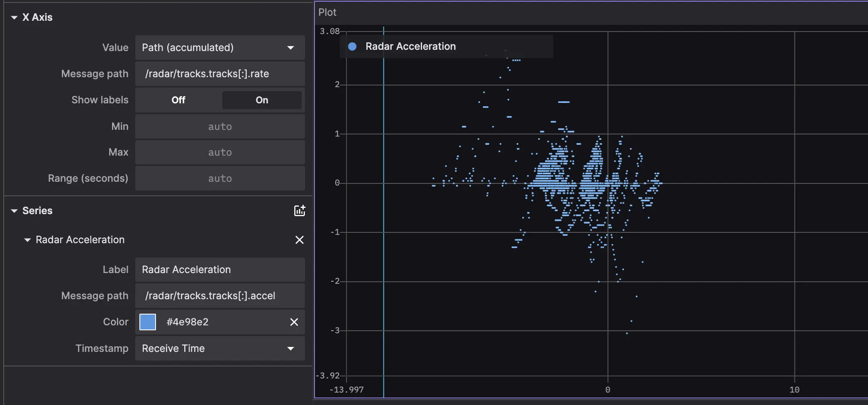Collapse the X Axis section

click(x=14, y=17)
